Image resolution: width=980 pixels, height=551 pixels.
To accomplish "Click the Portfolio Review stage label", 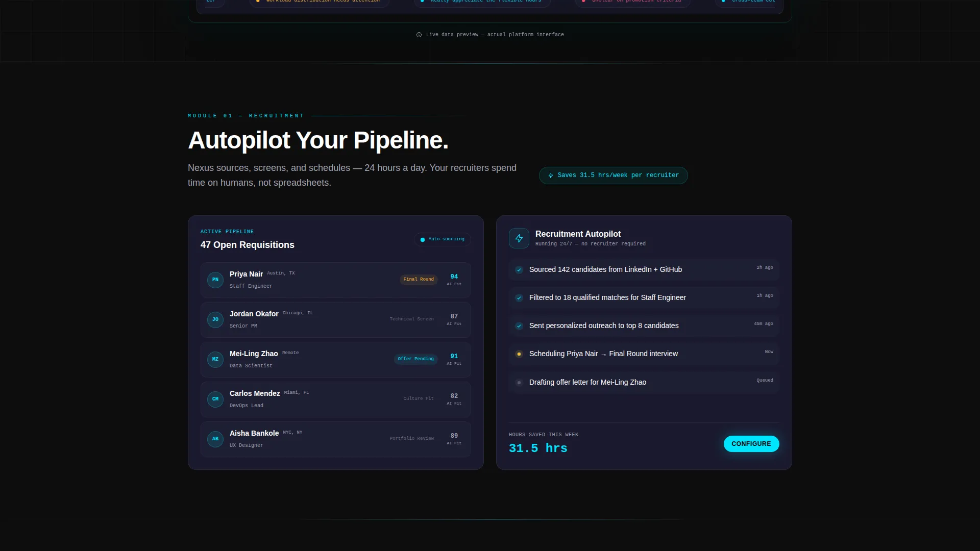I will pyautogui.click(x=412, y=439).
